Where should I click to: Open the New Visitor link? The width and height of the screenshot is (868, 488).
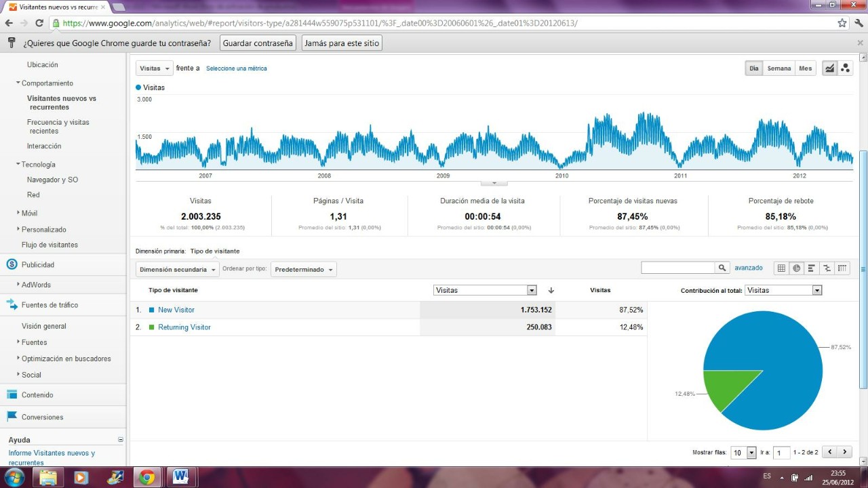click(176, 310)
